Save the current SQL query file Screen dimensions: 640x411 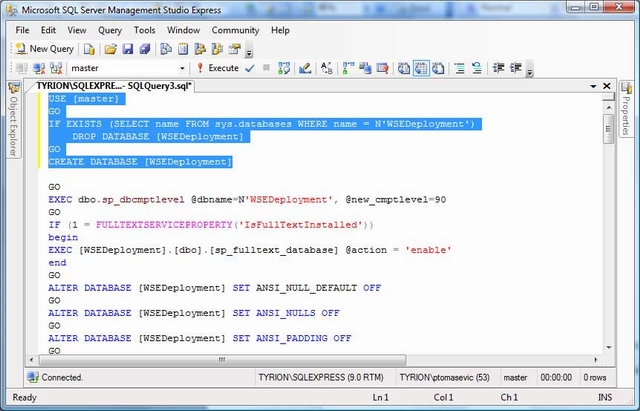128,49
